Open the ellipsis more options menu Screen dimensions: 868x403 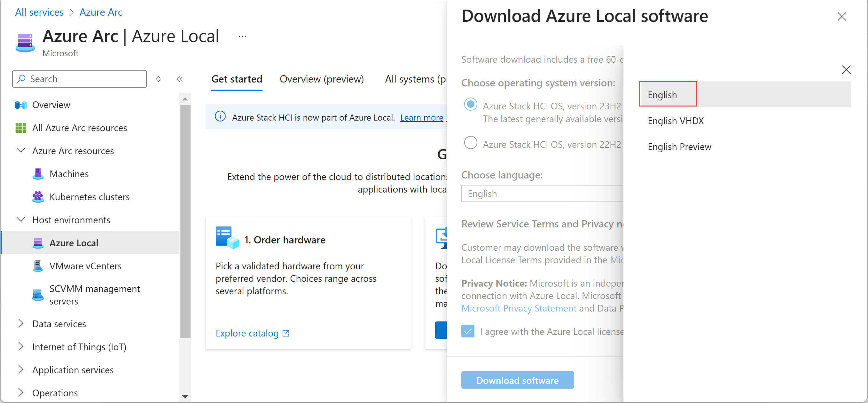tap(242, 36)
